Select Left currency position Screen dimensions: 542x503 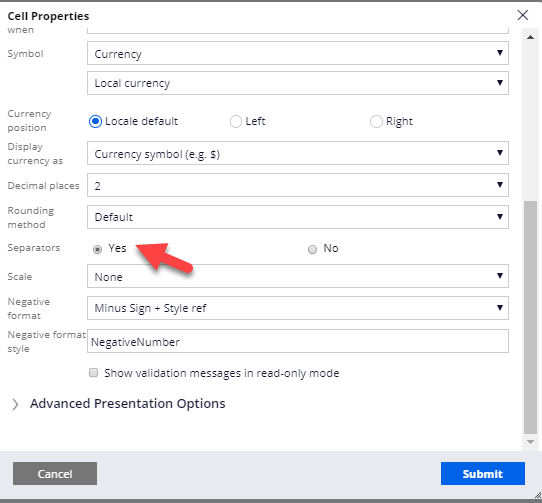(236, 121)
